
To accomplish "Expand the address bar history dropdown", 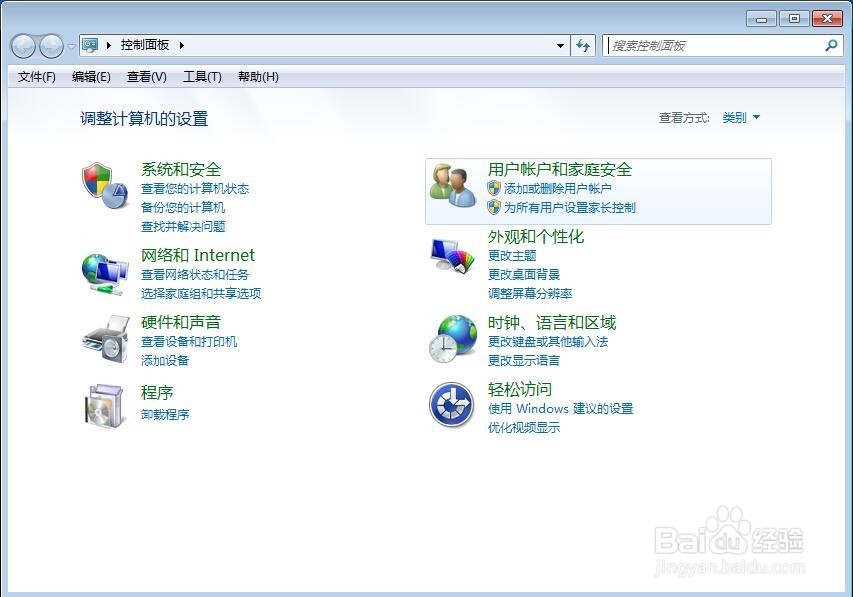I will 562,45.
